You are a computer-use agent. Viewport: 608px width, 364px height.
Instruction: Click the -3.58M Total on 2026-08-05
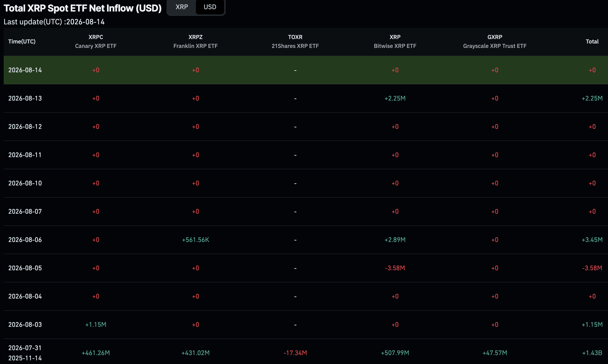(592, 268)
